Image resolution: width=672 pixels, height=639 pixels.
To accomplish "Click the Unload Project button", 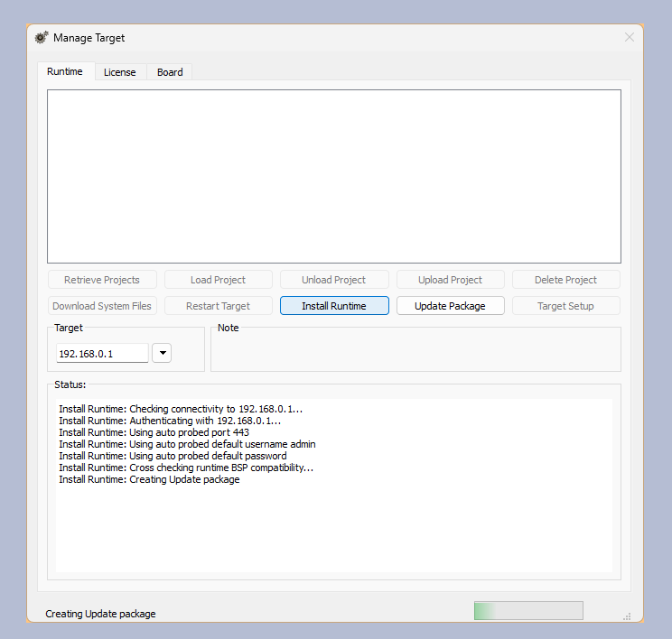I will [x=334, y=280].
